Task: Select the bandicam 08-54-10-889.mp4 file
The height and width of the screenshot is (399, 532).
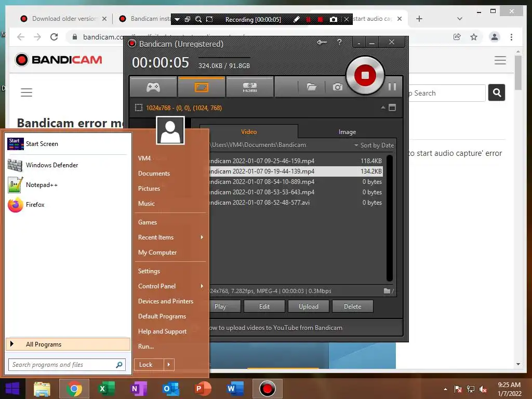Action: click(296, 182)
